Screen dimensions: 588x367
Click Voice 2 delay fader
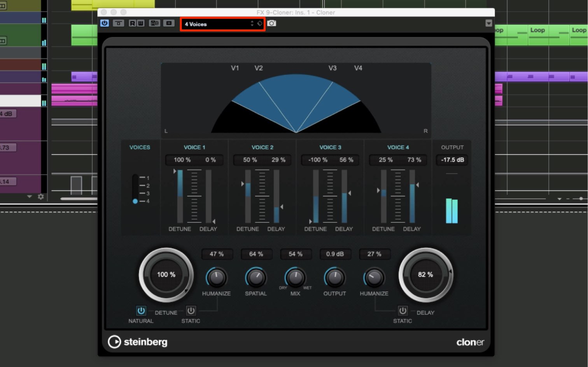click(276, 196)
